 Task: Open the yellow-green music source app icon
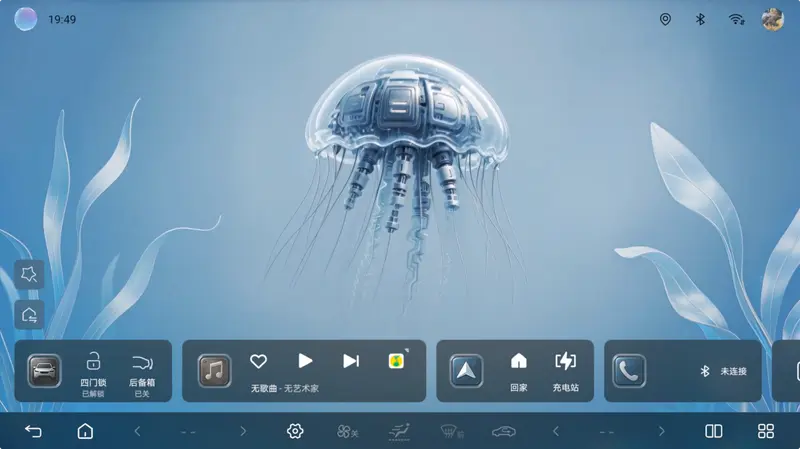396,361
